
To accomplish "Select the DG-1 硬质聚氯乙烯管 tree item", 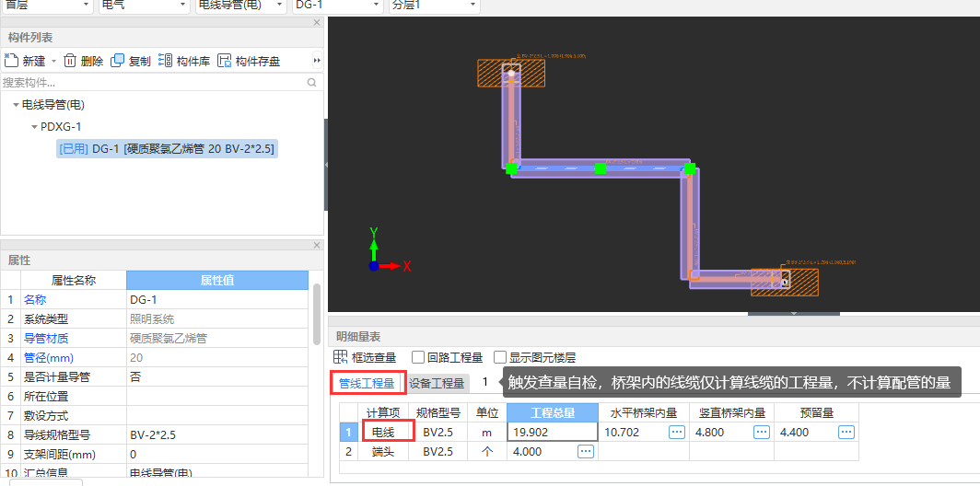I will [x=167, y=148].
